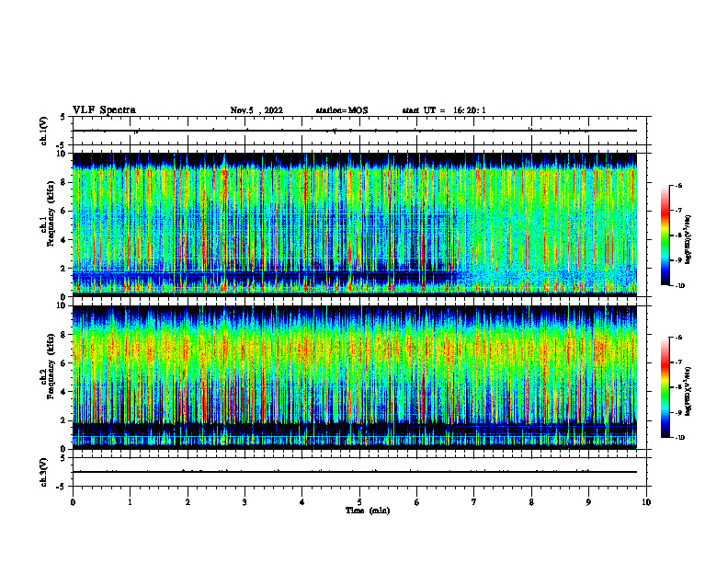Click time axis tick label "7"
This screenshot has height=563, width=728.
[474, 502]
